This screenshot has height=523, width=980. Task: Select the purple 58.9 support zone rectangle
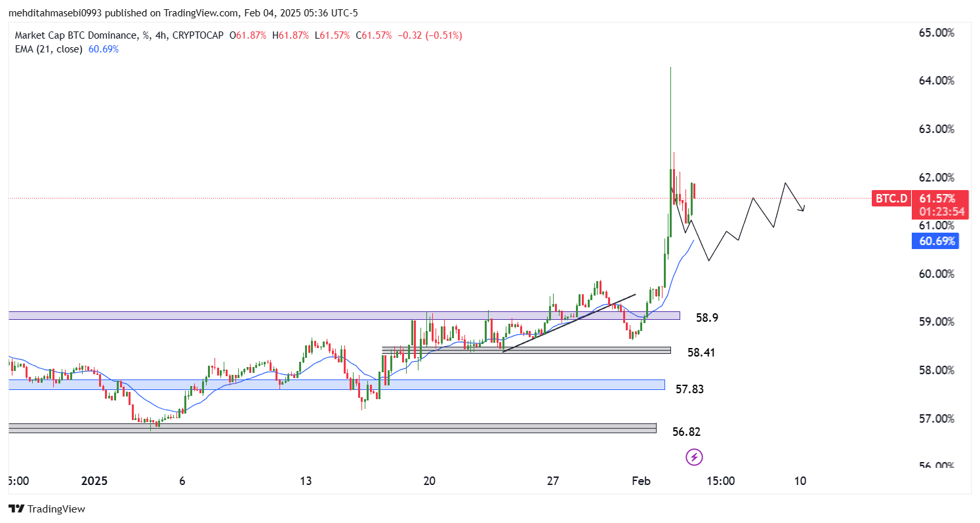click(344, 316)
